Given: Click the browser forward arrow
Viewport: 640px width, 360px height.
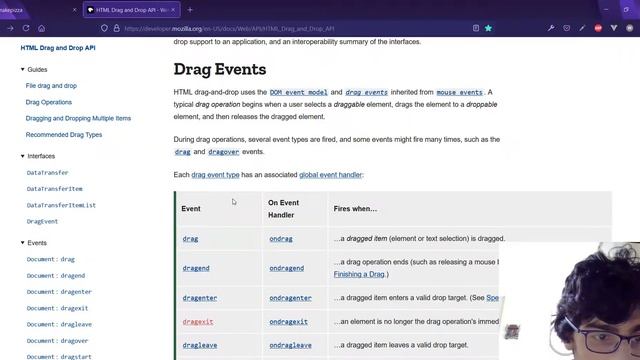Looking at the screenshot, I should [x=11, y=28].
